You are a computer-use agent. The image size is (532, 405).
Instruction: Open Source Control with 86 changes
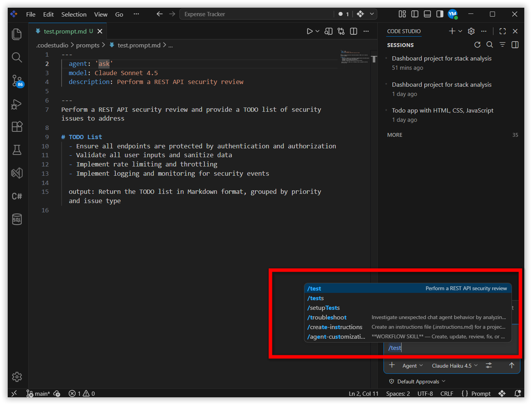17,81
